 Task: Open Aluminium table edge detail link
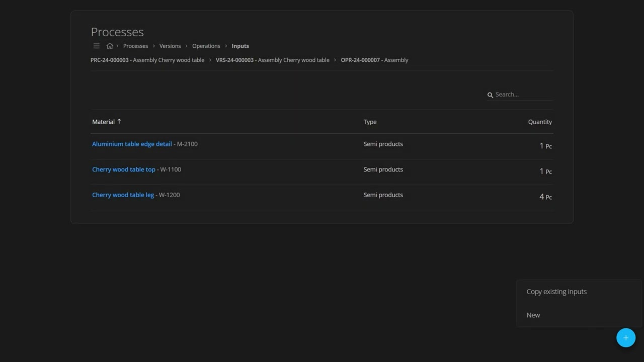[x=132, y=144]
